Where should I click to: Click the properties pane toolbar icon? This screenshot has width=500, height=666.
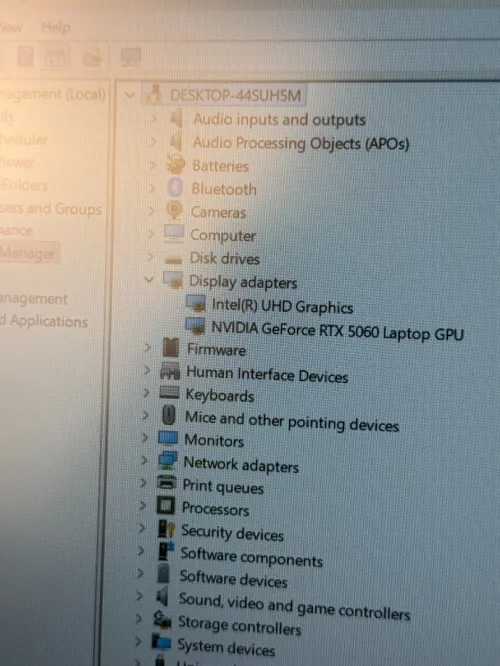56,58
